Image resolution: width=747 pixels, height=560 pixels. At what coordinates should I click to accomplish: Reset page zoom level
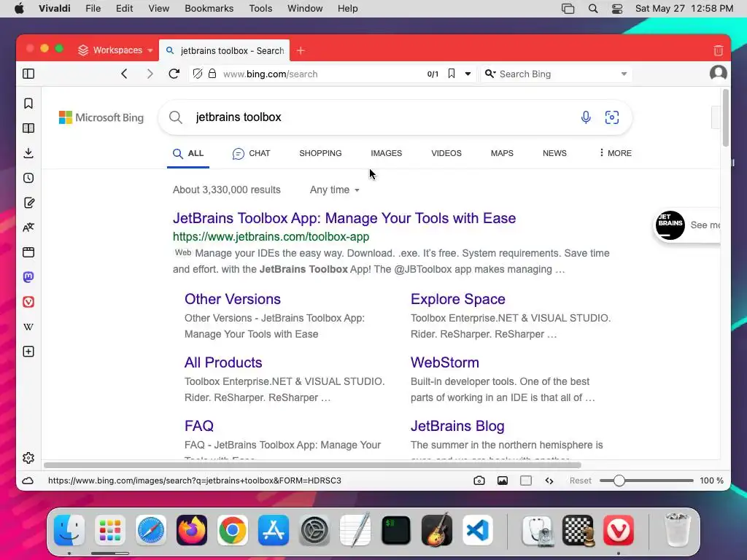click(580, 481)
